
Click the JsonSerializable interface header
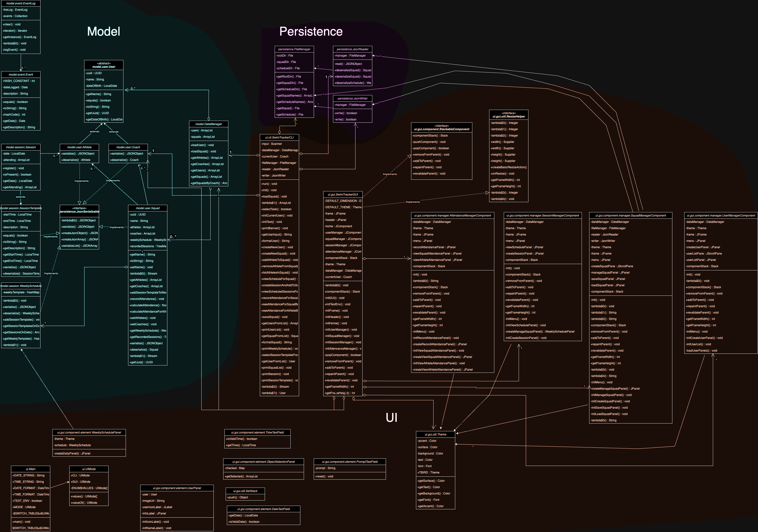click(79, 210)
